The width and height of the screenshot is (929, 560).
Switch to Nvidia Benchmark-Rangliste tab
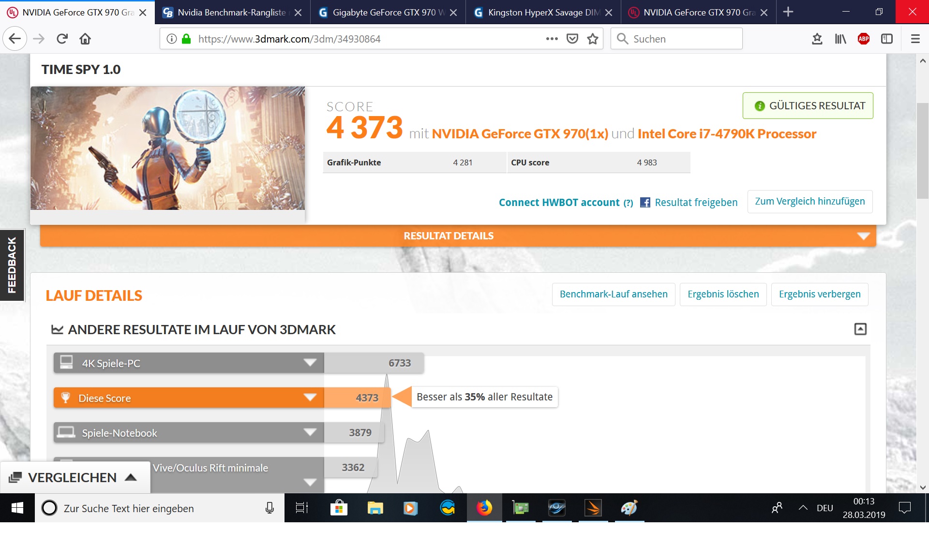click(x=231, y=13)
